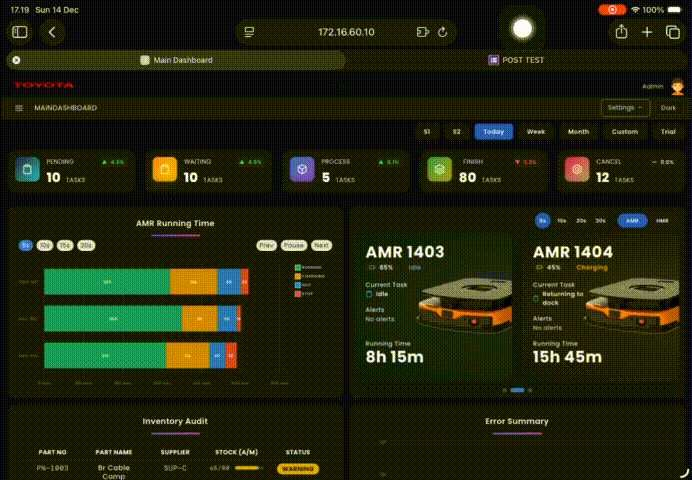Reload the page in the address bar

(x=442, y=32)
